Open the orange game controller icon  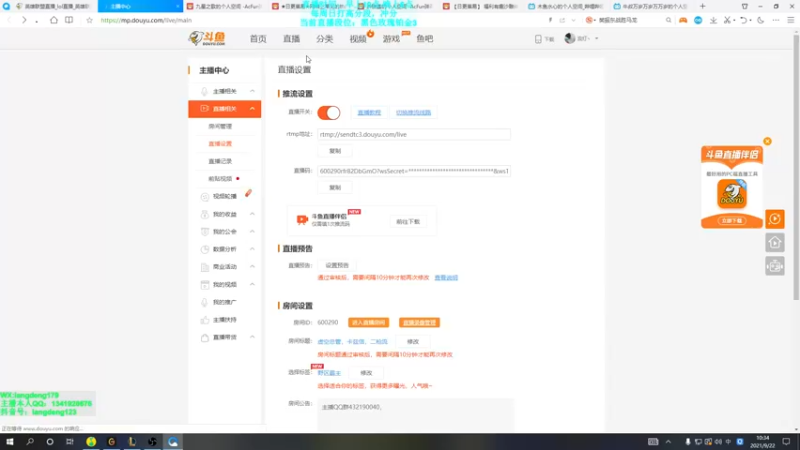click(x=683, y=20)
